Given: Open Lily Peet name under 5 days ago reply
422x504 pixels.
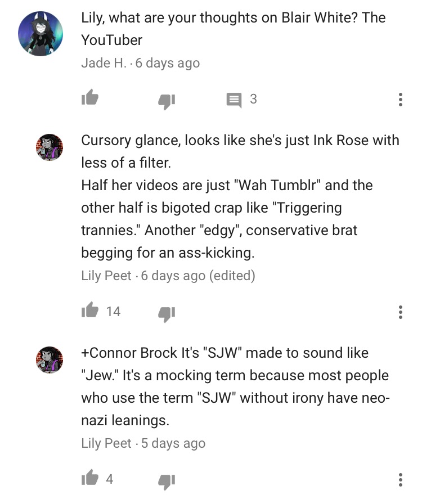Looking at the screenshot, I should [x=106, y=443].
